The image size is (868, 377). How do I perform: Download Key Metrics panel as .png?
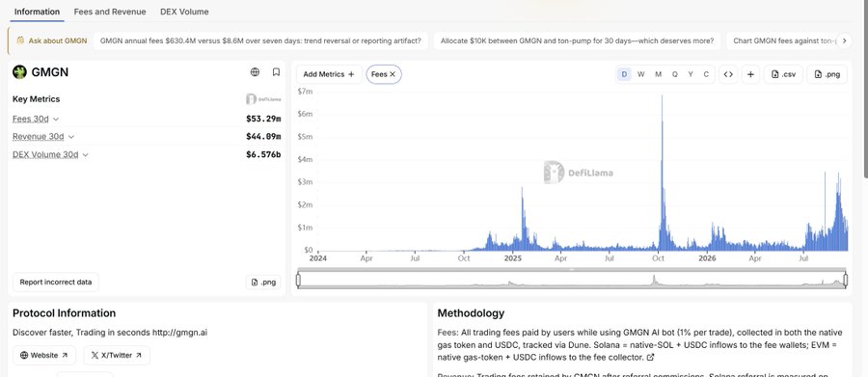[263, 282]
